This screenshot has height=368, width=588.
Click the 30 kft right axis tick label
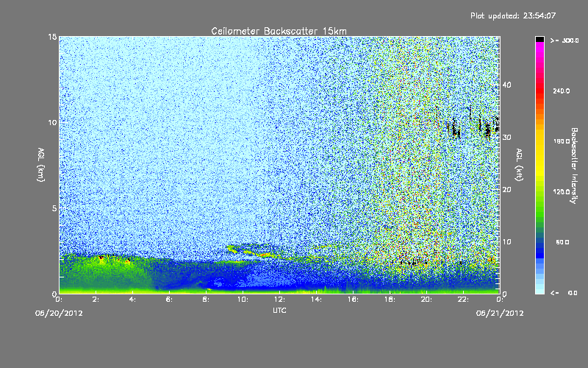506,138
